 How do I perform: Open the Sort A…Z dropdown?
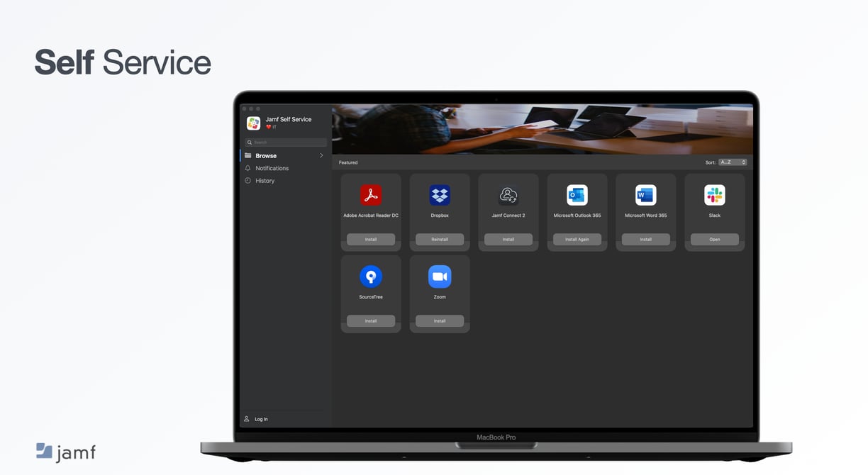[x=733, y=162]
